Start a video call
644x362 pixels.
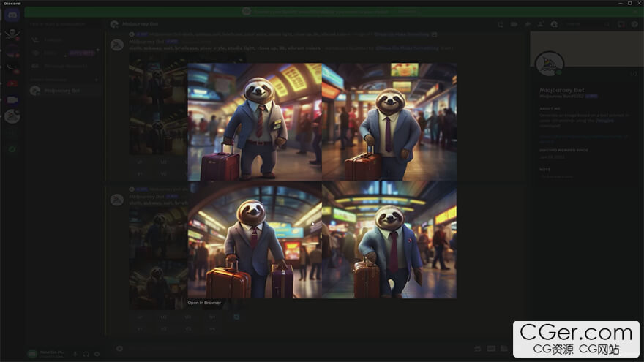click(514, 24)
